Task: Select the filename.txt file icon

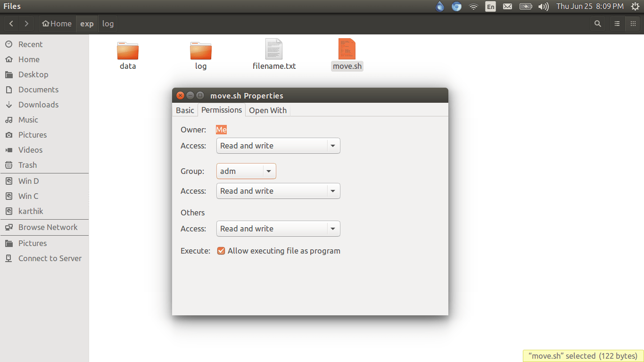Action: click(x=274, y=49)
